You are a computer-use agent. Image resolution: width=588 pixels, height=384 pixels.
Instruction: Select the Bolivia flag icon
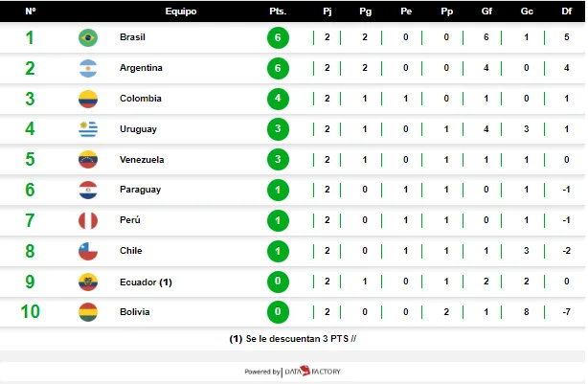coord(88,312)
